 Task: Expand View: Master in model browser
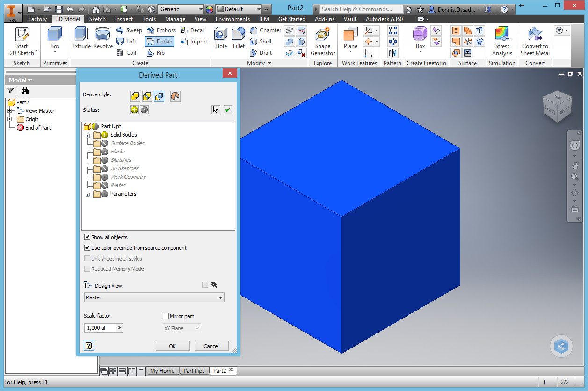pyautogui.click(x=10, y=111)
